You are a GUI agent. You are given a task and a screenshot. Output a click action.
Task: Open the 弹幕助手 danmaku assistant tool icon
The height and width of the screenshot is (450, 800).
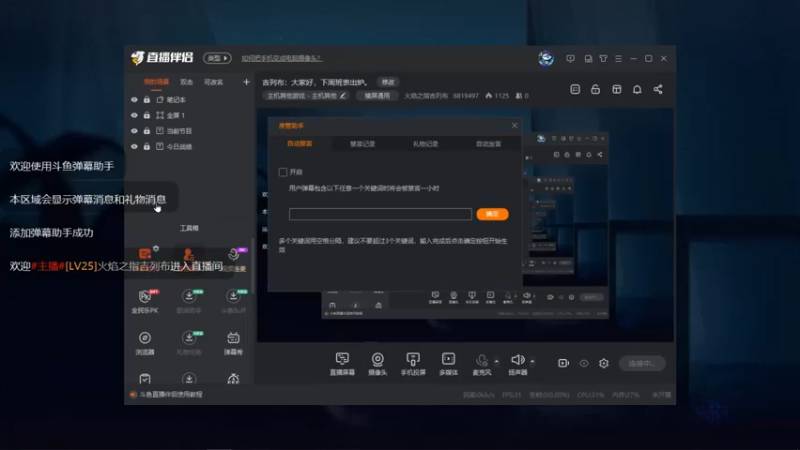[x=145, y=254]
